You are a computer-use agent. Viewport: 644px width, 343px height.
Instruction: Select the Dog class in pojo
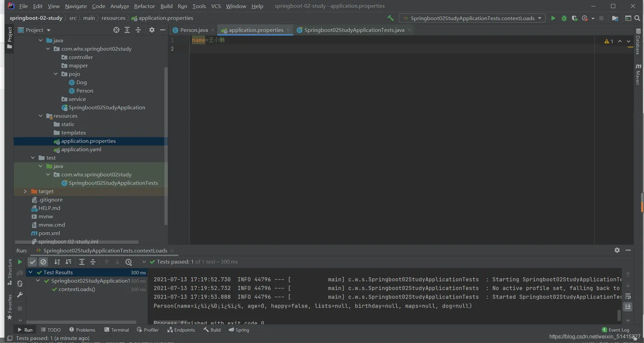tap(81, 82)
